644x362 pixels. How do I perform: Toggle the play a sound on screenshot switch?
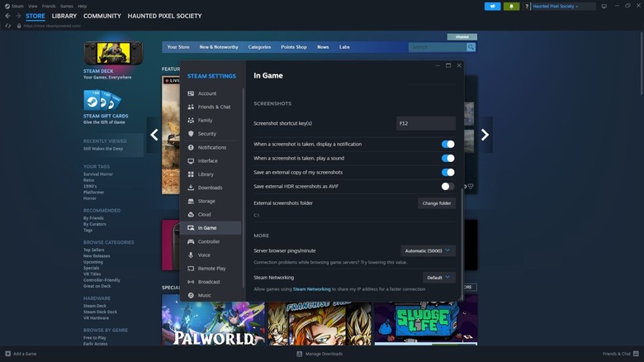pos(447,158)
